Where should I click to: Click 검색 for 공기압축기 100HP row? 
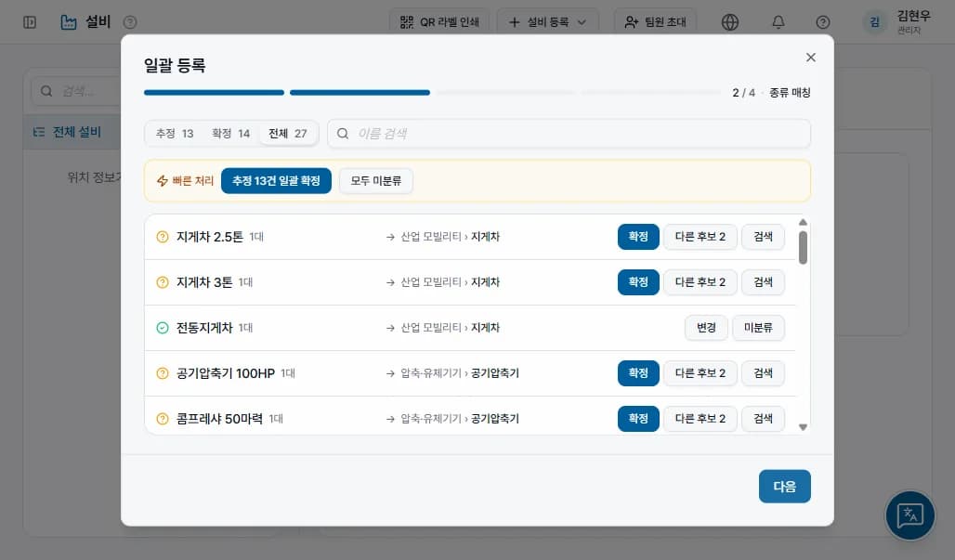[763, 373]
